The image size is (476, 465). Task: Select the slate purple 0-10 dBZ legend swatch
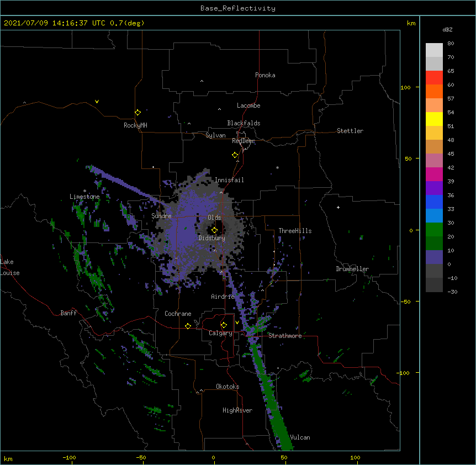[434, 257]
